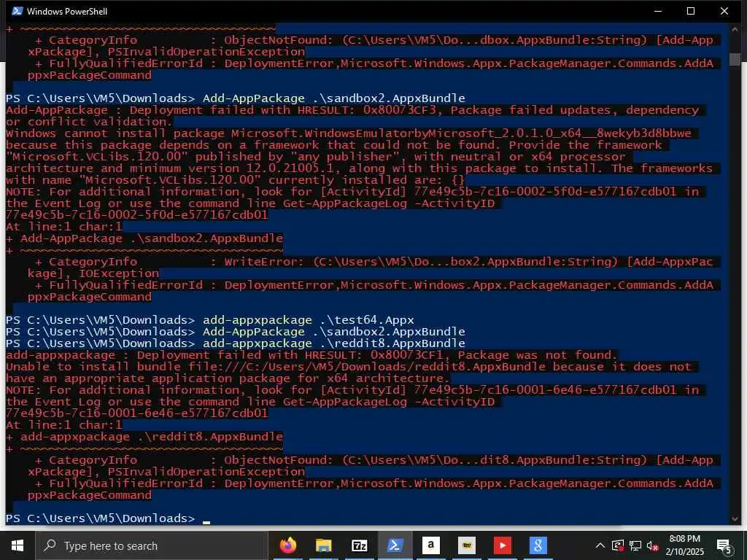This screenshot has width=747, height=560.
Task: Select the PowerShell taskbar icon
Action: (395, 545)
